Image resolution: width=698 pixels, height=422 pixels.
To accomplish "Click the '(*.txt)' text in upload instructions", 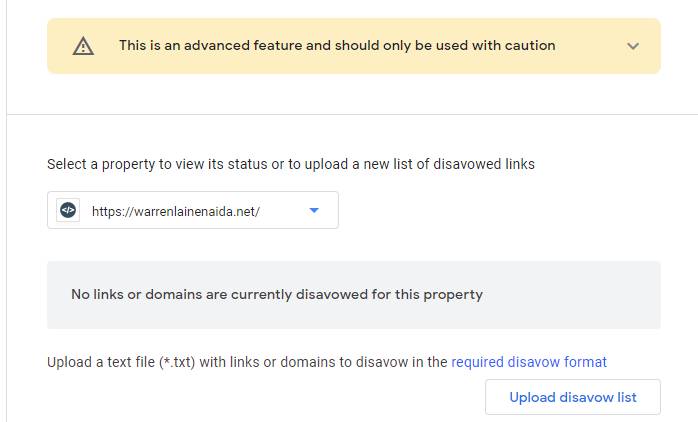I will (177, 362).
